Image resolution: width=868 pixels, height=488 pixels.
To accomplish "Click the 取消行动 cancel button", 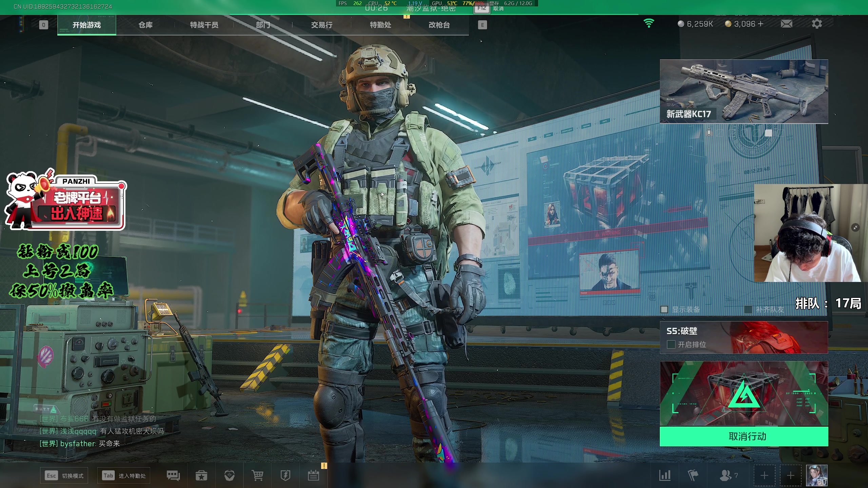I will point(744,436).
